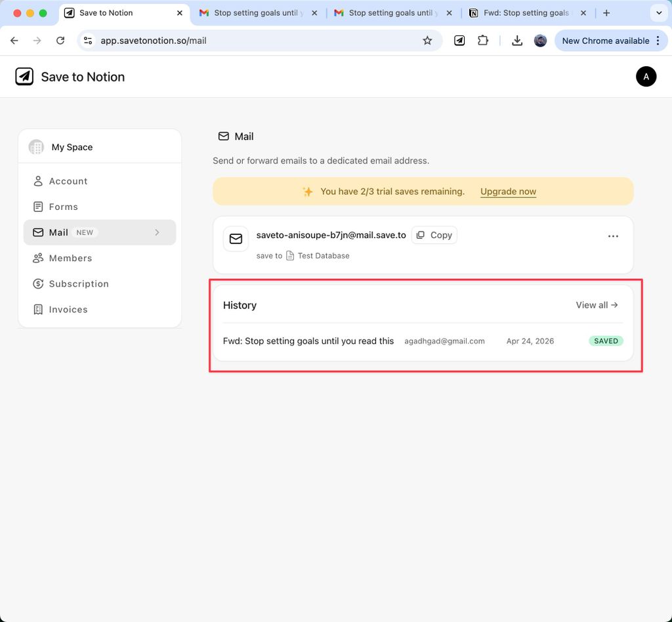Open Chrome extensions puzzle icon
The image size is (672, 622).
click(483, 41)
